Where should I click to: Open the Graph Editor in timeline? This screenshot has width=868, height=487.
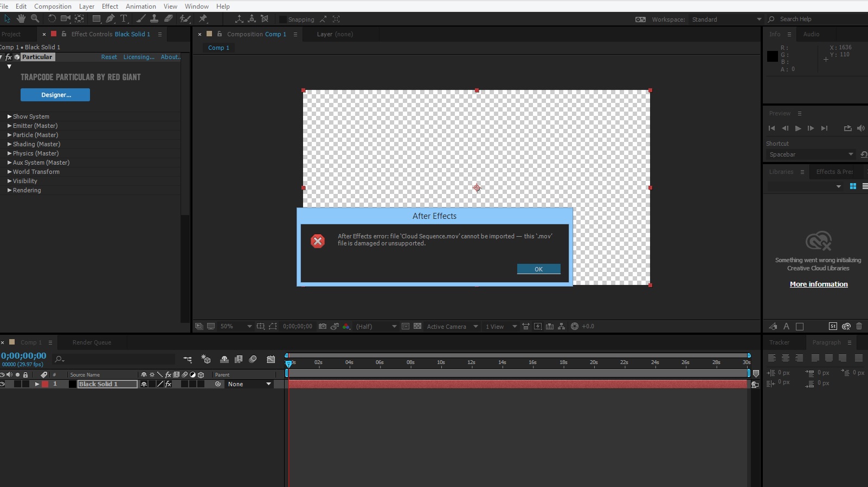[x=271, y=359]
